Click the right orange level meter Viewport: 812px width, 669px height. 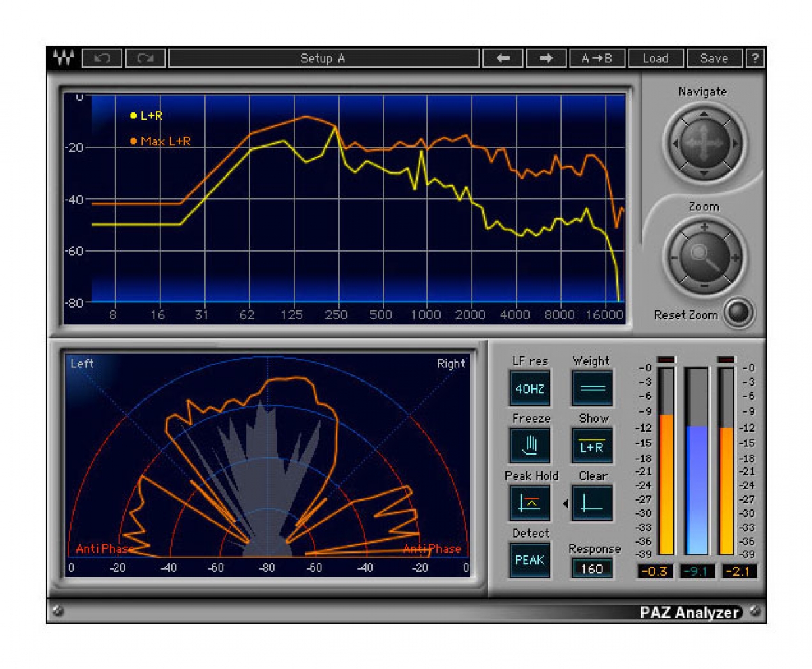click(x=726, y=461)
